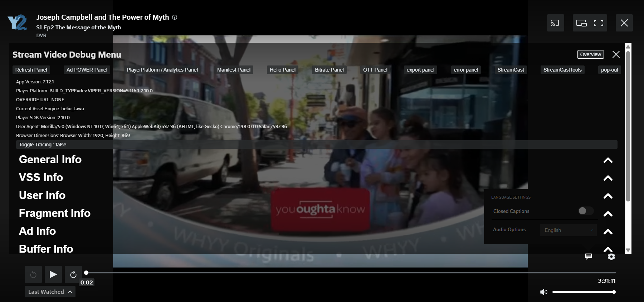
Task: Switch to picture-in-picture mode
Action: click(581, 23)
